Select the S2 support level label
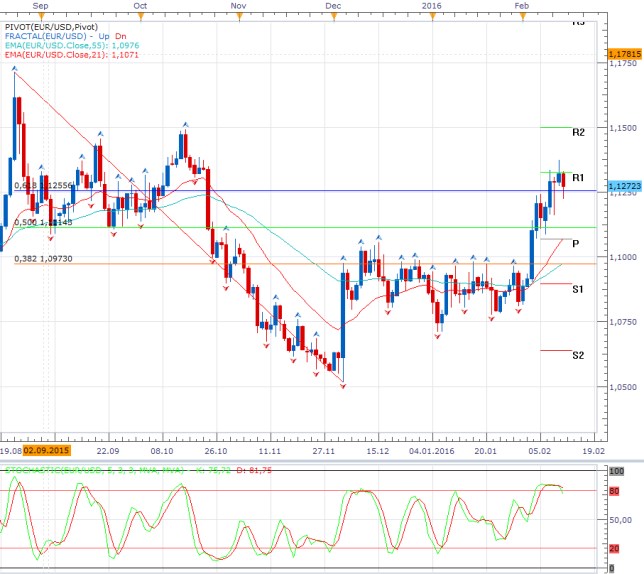Screen dimensions: 644x574 (578, 355)
